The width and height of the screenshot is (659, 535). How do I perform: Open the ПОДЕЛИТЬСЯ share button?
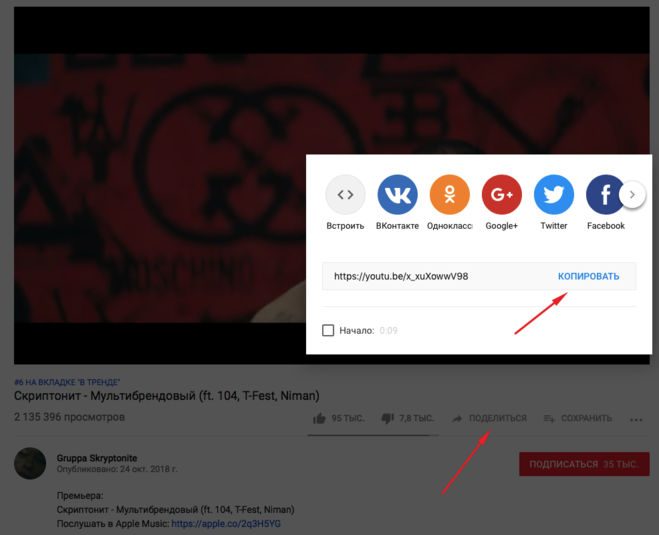(489, 418)
